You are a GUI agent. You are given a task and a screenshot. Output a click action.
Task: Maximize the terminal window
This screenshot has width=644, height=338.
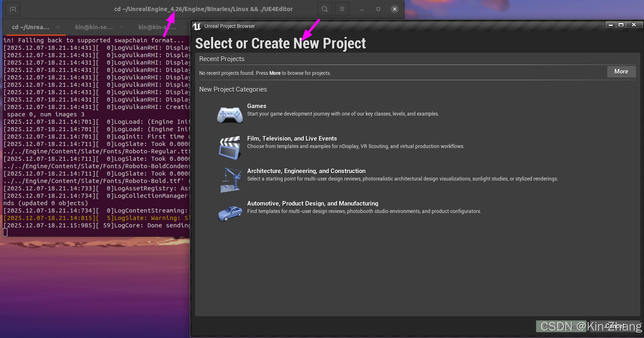coord(378,9)
